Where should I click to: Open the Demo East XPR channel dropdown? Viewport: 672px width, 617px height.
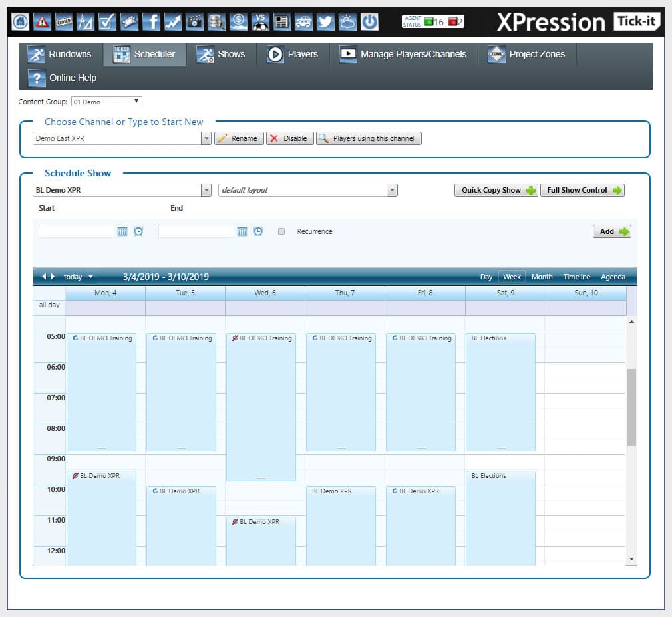tap(206, 138)
